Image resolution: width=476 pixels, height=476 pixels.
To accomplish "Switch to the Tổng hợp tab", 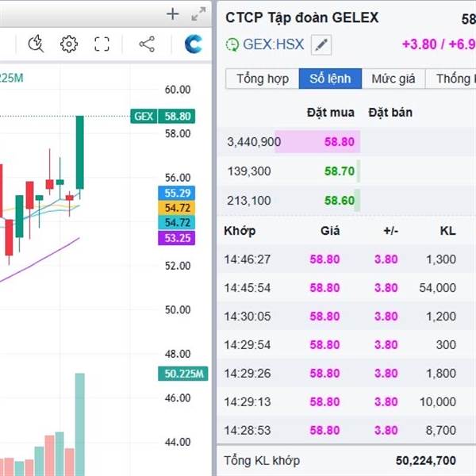I will pos(262,79).
